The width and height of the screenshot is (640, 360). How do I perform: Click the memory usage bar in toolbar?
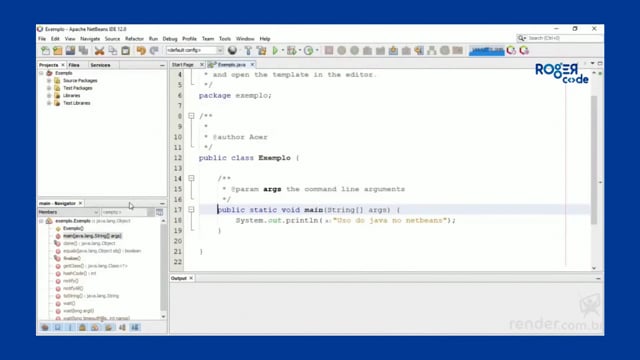click(x=487, y=51)
